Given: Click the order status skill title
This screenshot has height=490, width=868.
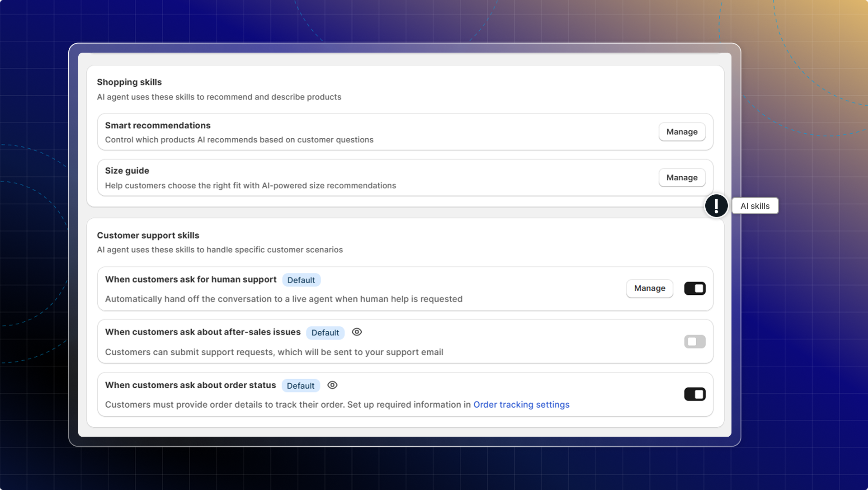Looking at the screenshot, I should pyautogui.click(x=190, y=385).
